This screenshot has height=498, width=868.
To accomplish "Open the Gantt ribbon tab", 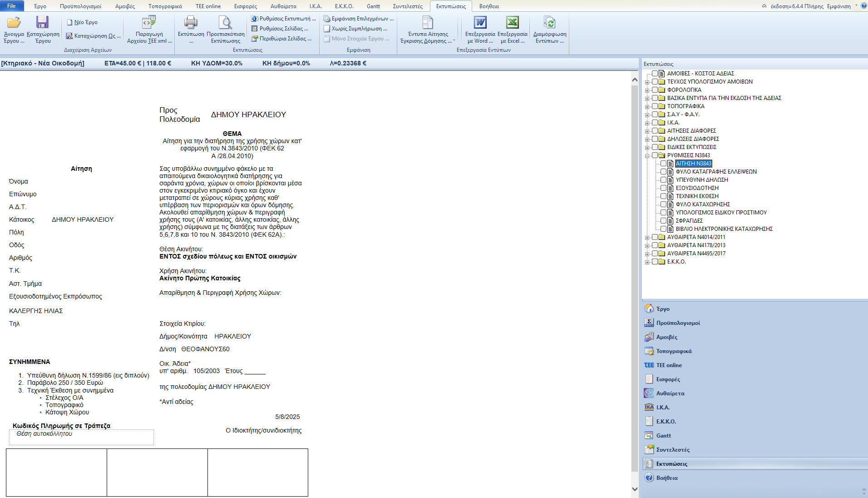I will coord(373,6).
